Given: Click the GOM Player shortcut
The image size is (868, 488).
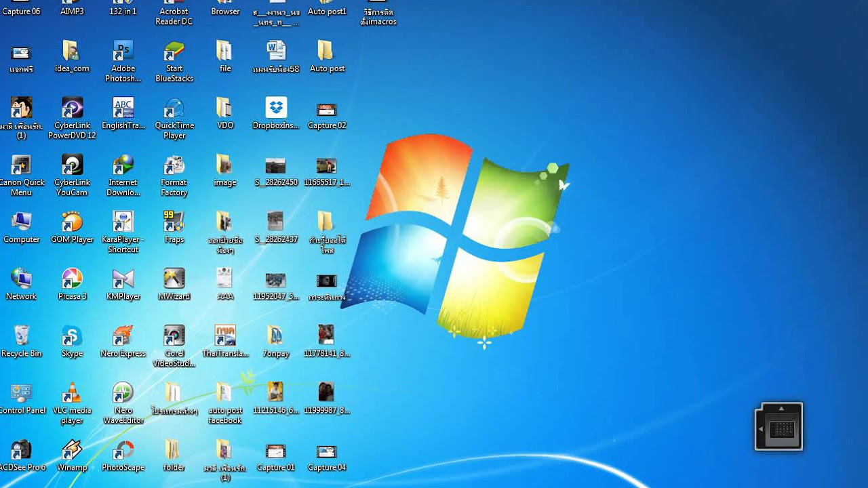Looking at the screenshot, I should coord(72,222).
